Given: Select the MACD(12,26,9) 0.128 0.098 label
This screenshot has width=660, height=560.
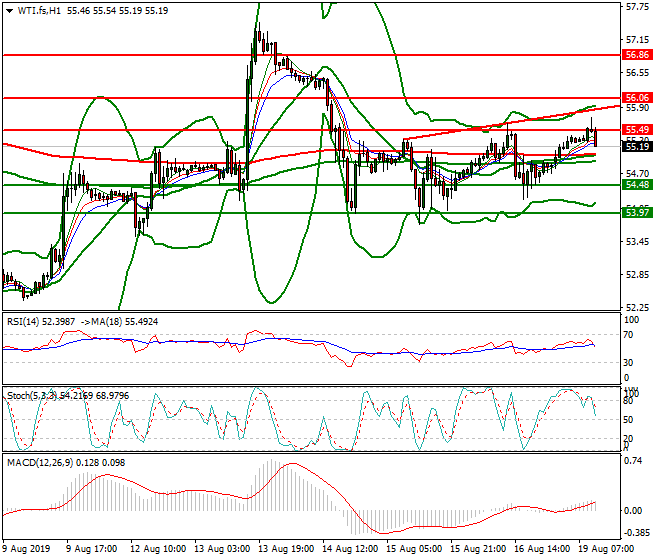Looking at the screenshot, I should (66, 463).
